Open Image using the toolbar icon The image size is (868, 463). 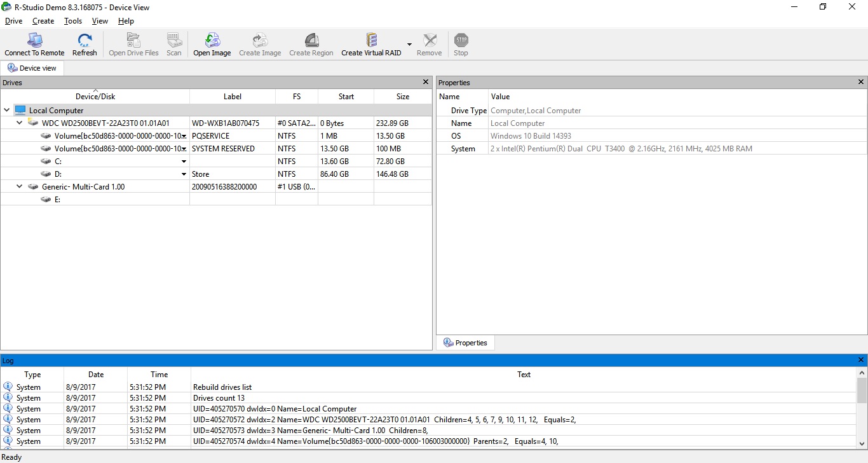coord(212,40)
